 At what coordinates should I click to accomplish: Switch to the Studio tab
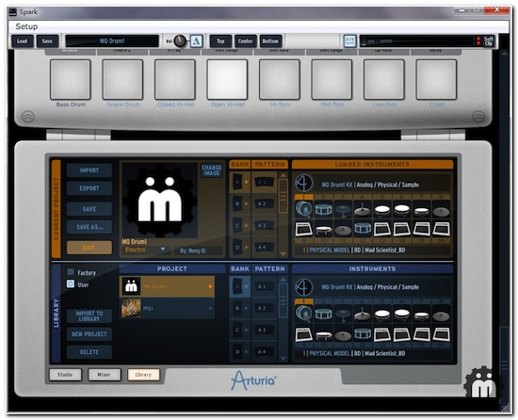[x=65, y=375]
